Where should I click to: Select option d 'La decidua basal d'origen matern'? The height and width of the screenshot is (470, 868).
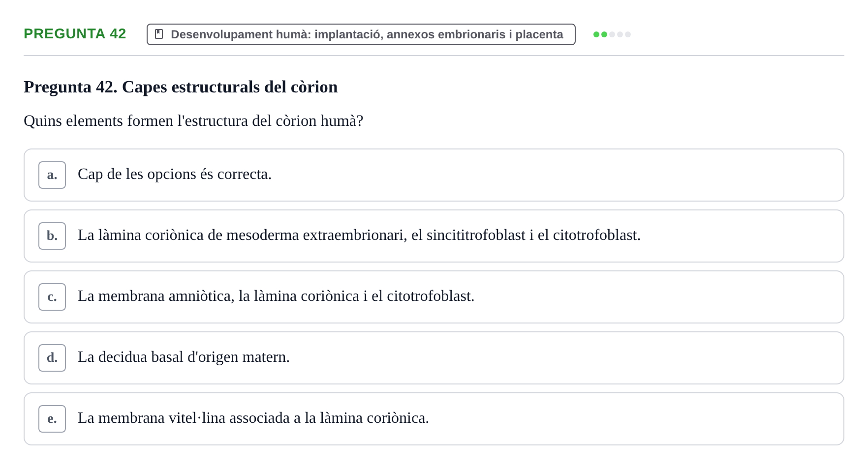[x=434, y=358]
